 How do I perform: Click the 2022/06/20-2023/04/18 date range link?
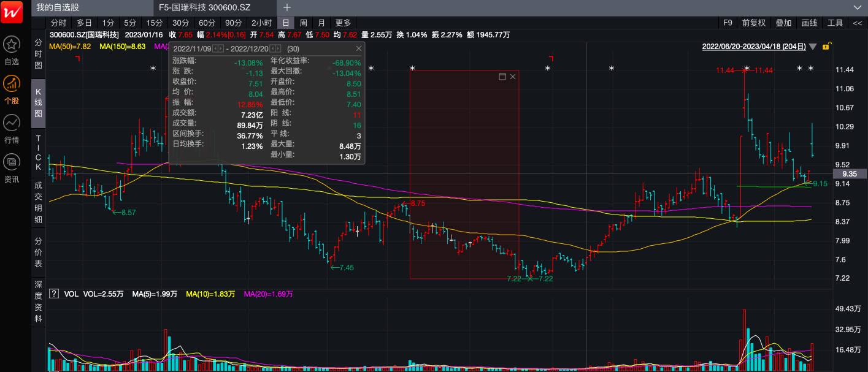pyautogui.click(x=754, y=47)
